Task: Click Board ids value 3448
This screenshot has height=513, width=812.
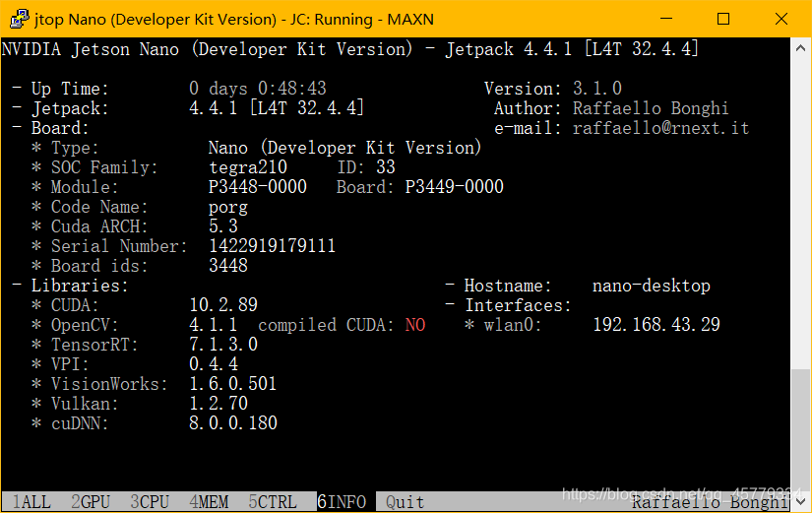Action: coord(228,266)
